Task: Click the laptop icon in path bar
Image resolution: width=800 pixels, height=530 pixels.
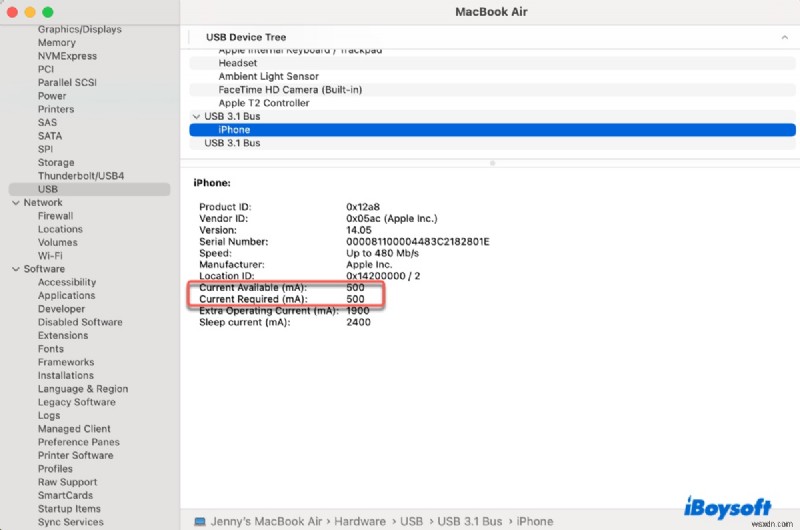Action: click(200, 521)
